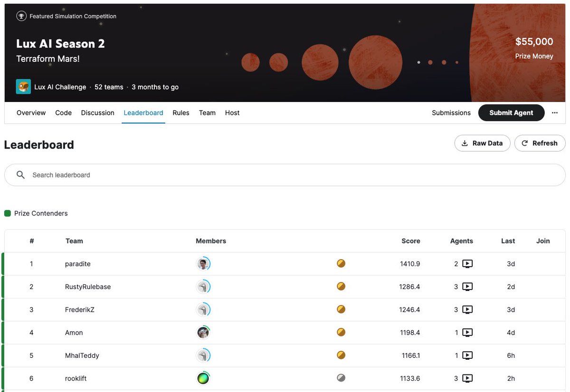Screen dimensions: 570x392
Task: Click the gold medal icon in paradite row
Action: (341, 263)
